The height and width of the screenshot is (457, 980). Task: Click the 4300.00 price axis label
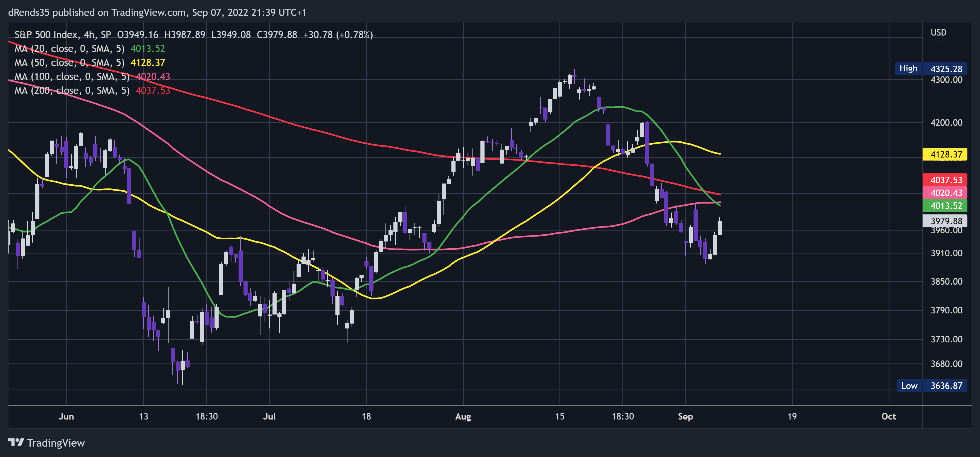(x=946, y=80)
